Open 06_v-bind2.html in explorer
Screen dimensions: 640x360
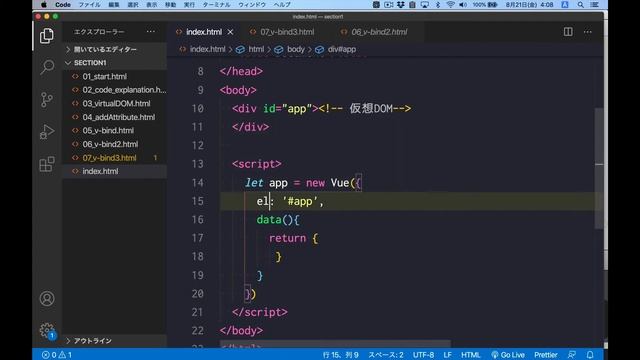(x=114, y=144)
